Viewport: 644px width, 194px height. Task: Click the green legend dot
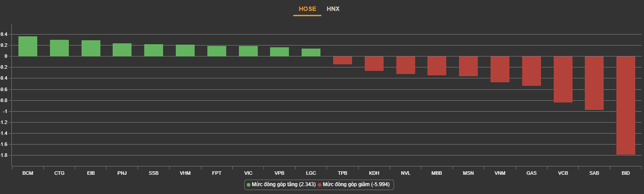pyautogui.click(x=249, y=185)
